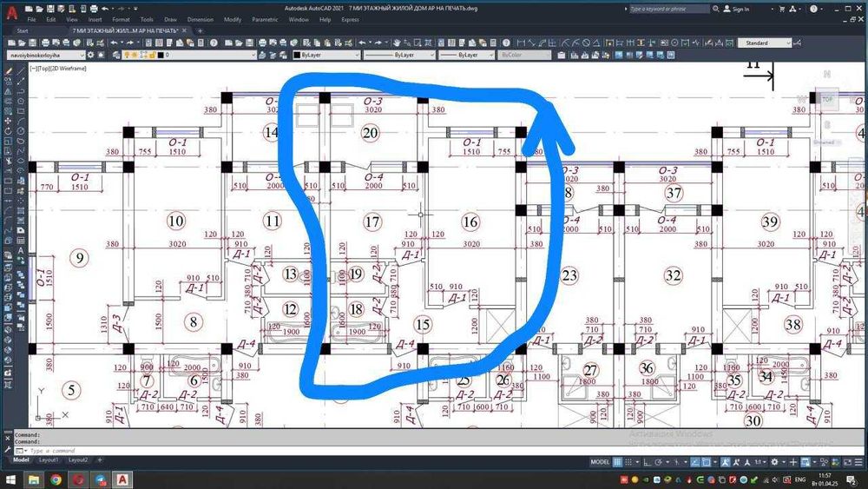868x489 pixels.
Task: Click the Pan hand tool icon
Action: pos(397,43)
